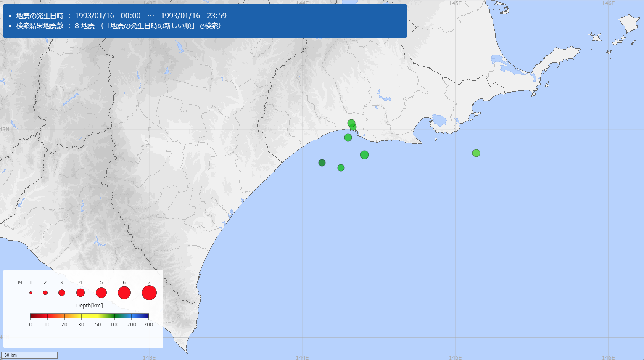Click the magnitude 3 legend circle
Screen dimensions: 644x360
62,293
